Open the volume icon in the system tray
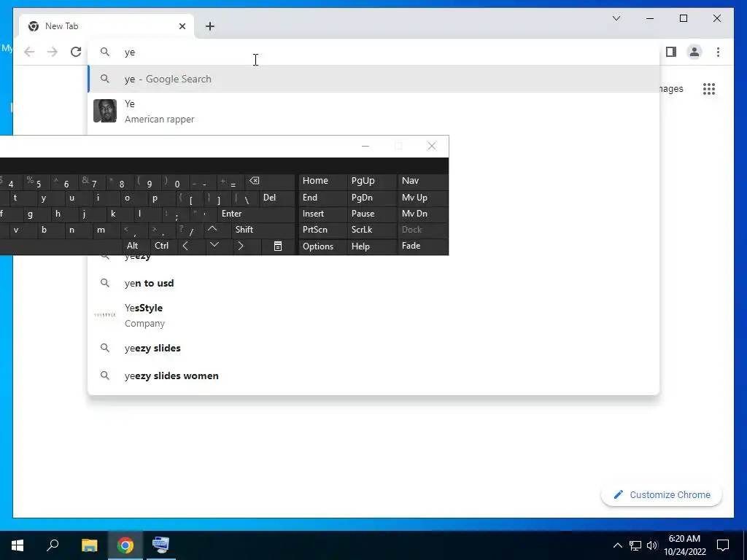Viewport: 747px width, 560px height. point(652,545)
